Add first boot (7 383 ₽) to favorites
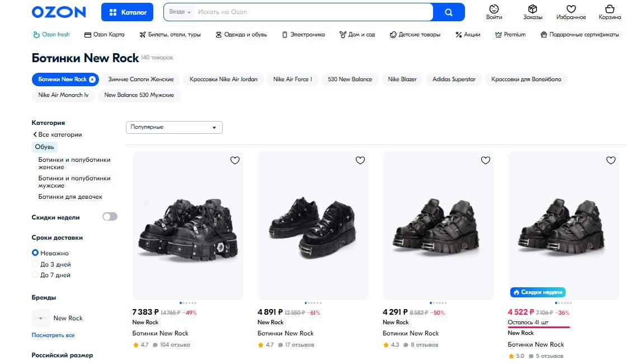 point(235,161)
